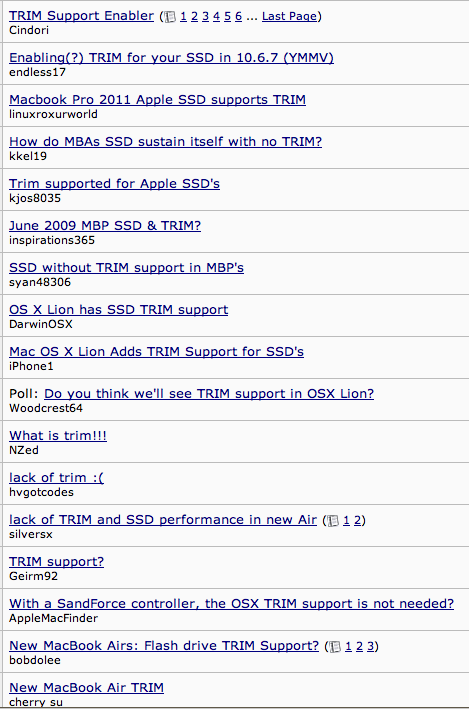Open What is trim!!! thread
469x709 pixels.
pyautogui.click(x=58, y=436)
